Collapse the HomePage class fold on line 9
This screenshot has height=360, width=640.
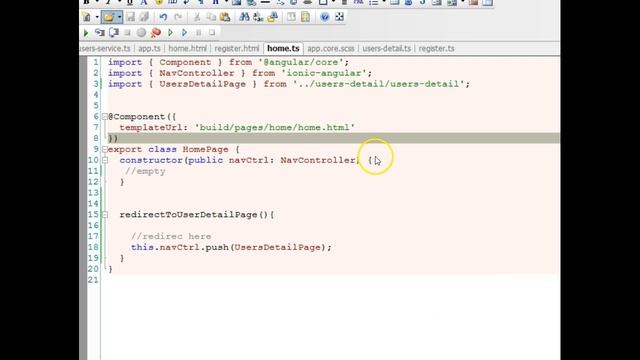pyautogui.click(x=105, y=149)
